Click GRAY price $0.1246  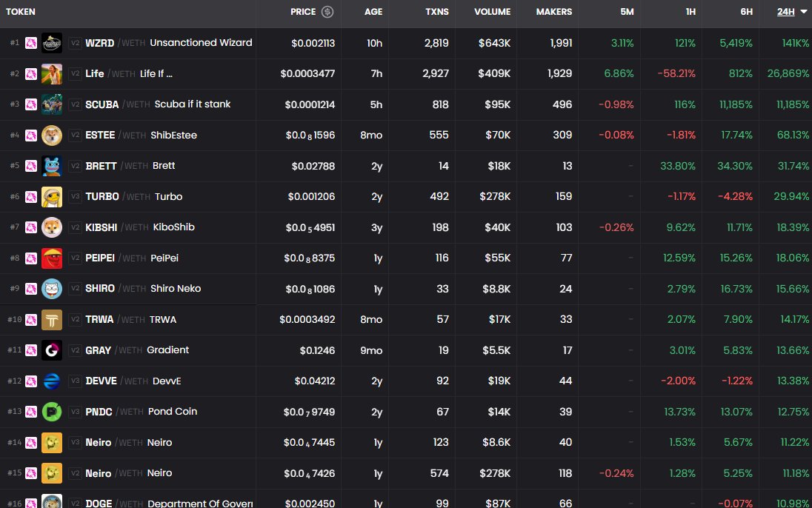[x=317, y=350]
